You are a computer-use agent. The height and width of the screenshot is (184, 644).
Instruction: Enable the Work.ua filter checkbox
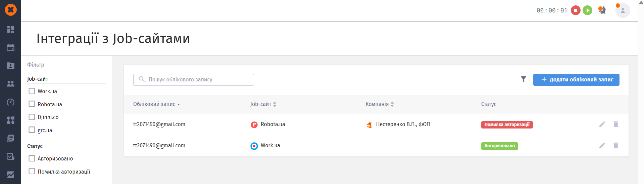(32, 91)
